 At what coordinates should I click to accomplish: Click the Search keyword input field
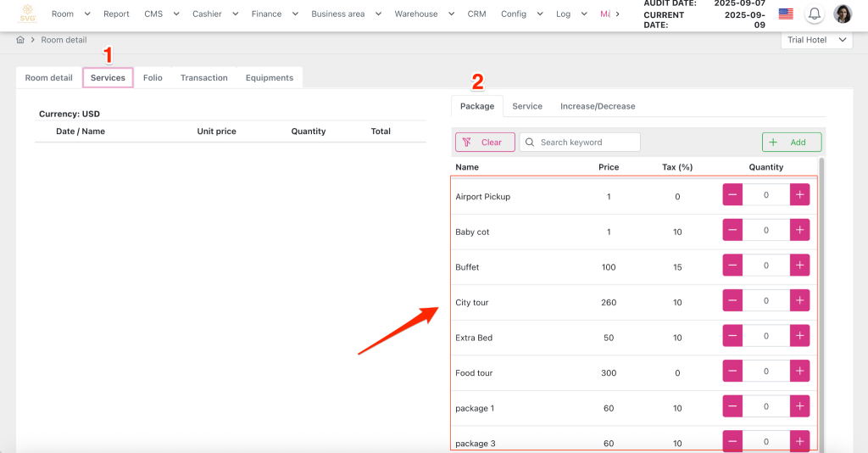point(587,143)
